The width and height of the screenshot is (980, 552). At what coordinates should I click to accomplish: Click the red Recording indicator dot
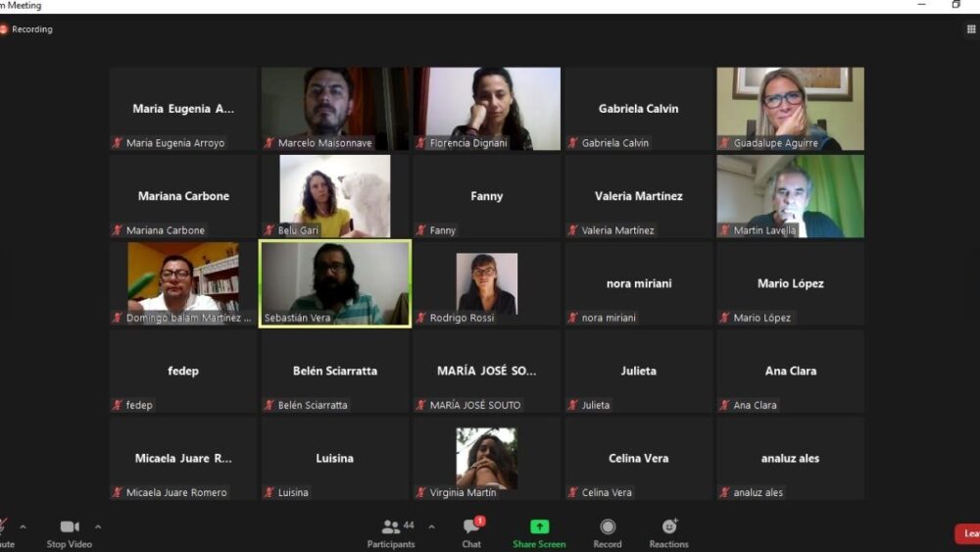click(x=3, y=29)
